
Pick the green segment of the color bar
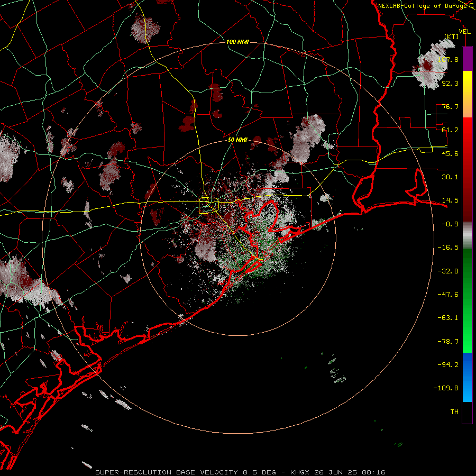point(467,300)
